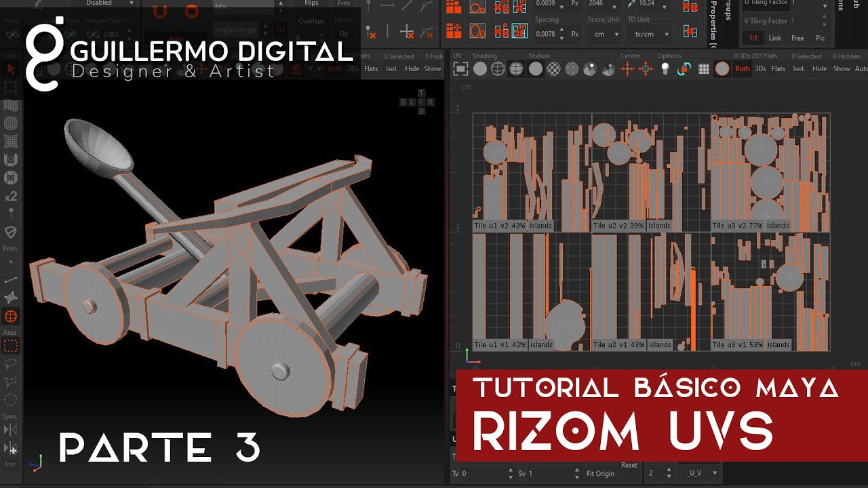Click Isol. in the UV panel toolbar
Screen dimensions: 868x488
(799, 69)
